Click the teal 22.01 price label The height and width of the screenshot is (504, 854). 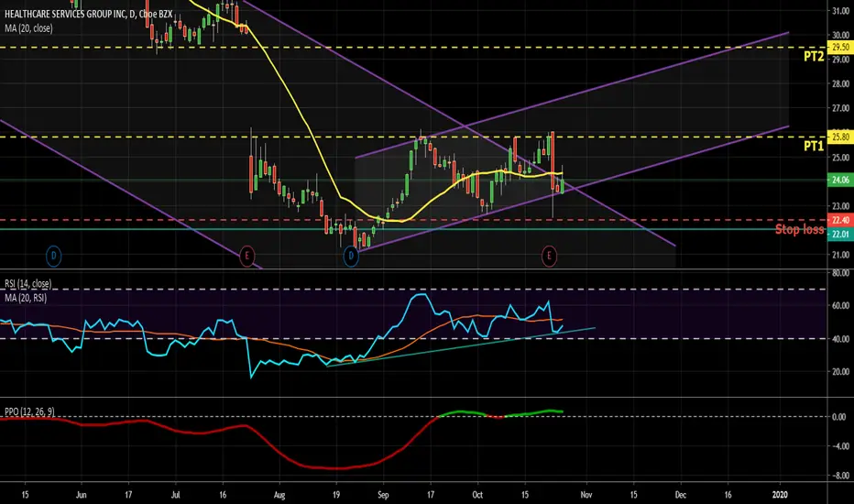[x=840, y=235]
